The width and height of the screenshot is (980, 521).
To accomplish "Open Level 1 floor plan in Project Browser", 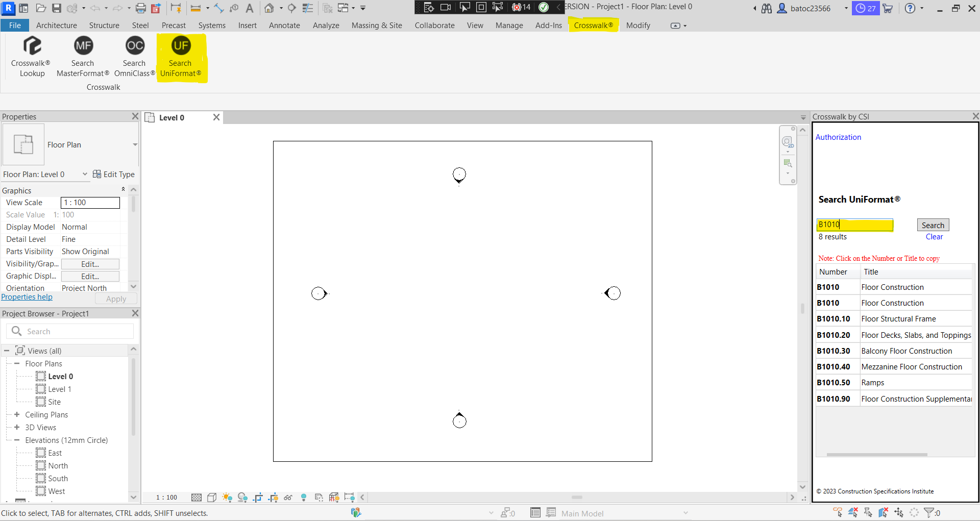I will point(60,389).
